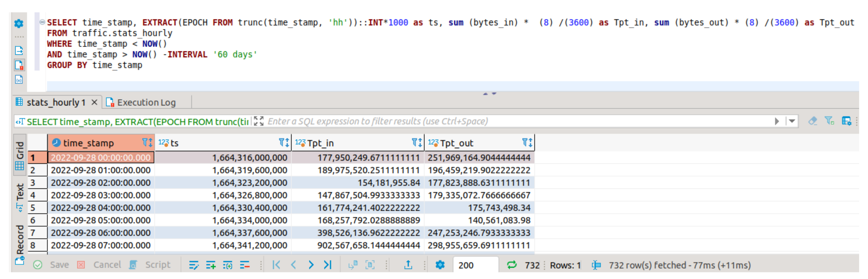
Task: Open filter/sort on Tpt_in column
Action: [417, 143]
